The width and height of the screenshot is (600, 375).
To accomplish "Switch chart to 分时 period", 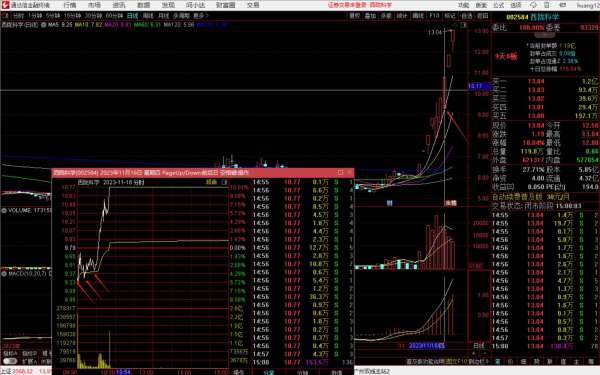I will tap(18, 16).
